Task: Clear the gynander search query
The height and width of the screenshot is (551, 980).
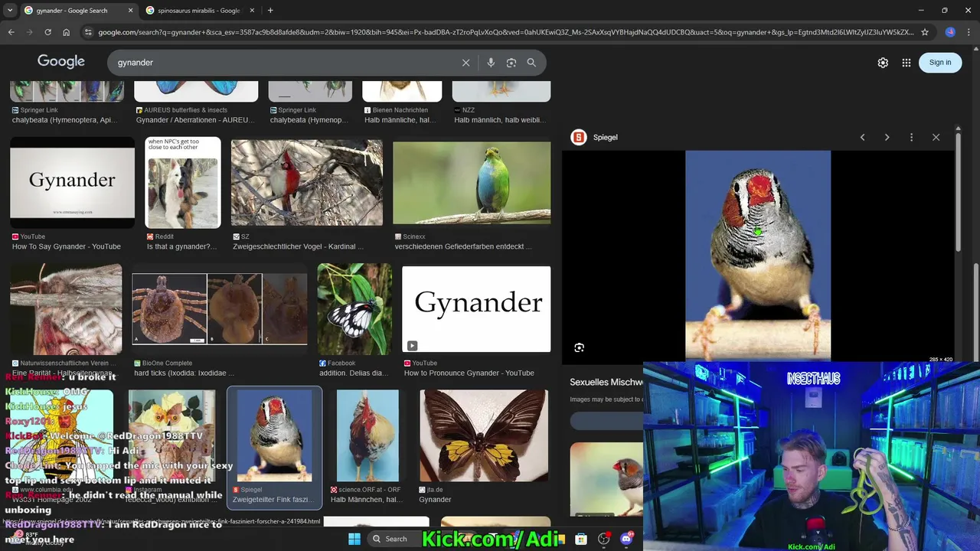Action: (x=465, y=63)
